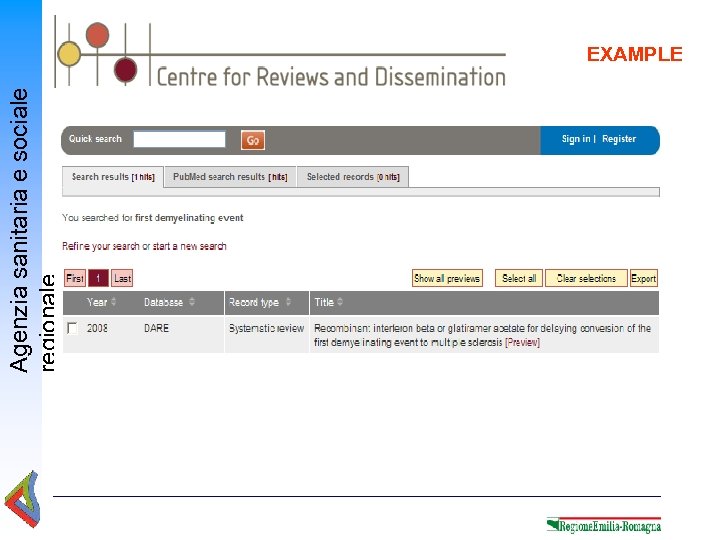Open the Register link
Viewport: 720px width, 540px height.
click(619, 139)
